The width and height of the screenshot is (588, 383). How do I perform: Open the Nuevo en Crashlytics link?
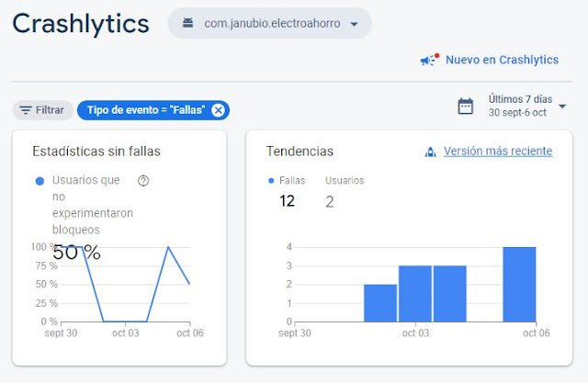502,60
